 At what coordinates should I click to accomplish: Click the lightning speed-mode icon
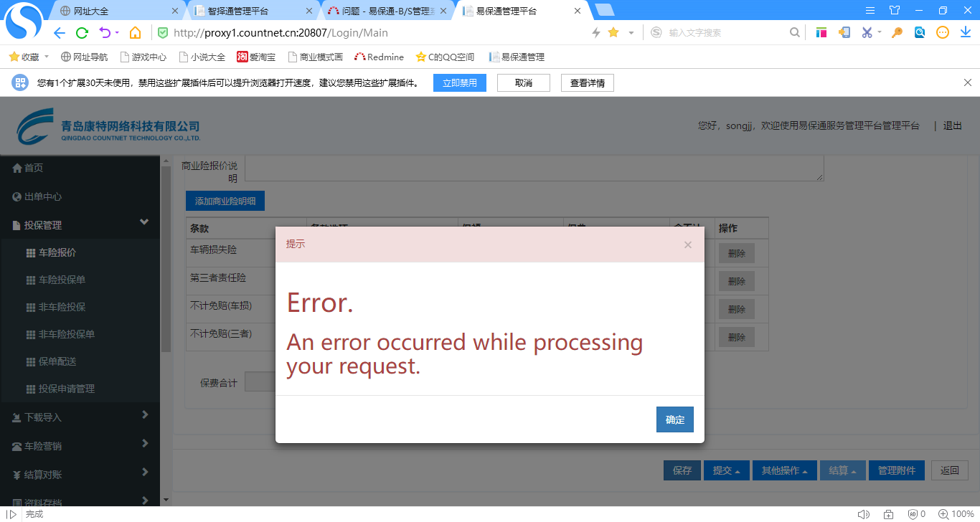point(595,32)
